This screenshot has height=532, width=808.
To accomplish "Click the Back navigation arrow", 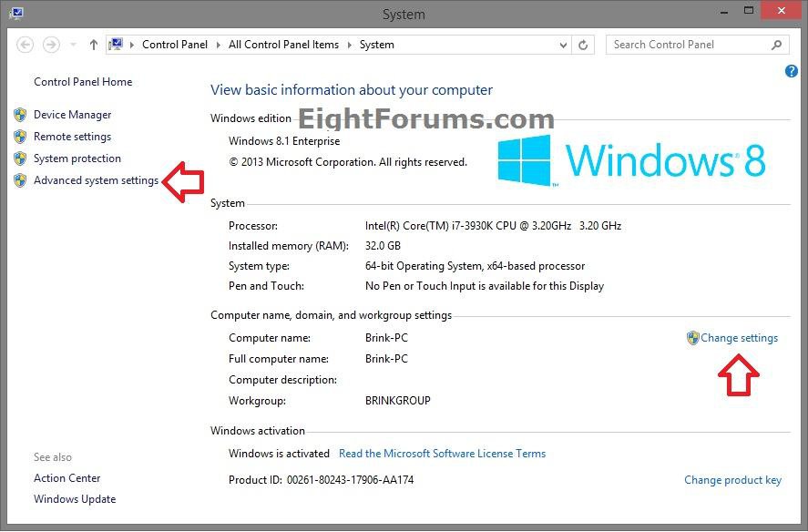I will [26, 45].
